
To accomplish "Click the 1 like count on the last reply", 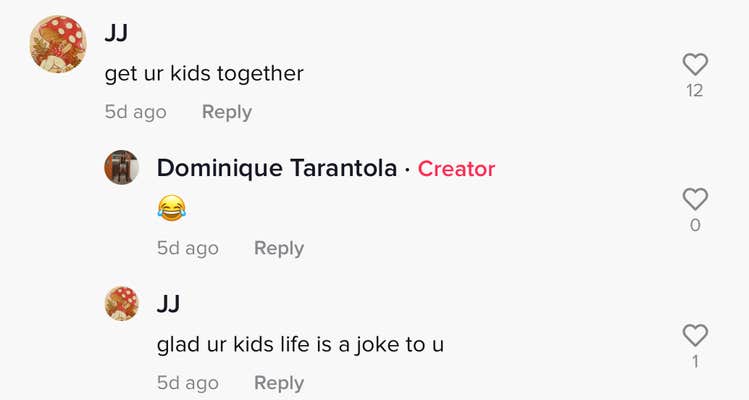I will pyautogui.click(x=694, y=361).
